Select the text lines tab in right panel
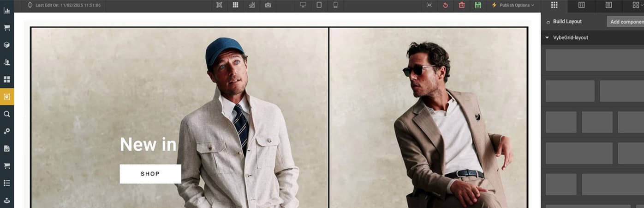Viewport: 644px width, 208px height. point(608,5)
